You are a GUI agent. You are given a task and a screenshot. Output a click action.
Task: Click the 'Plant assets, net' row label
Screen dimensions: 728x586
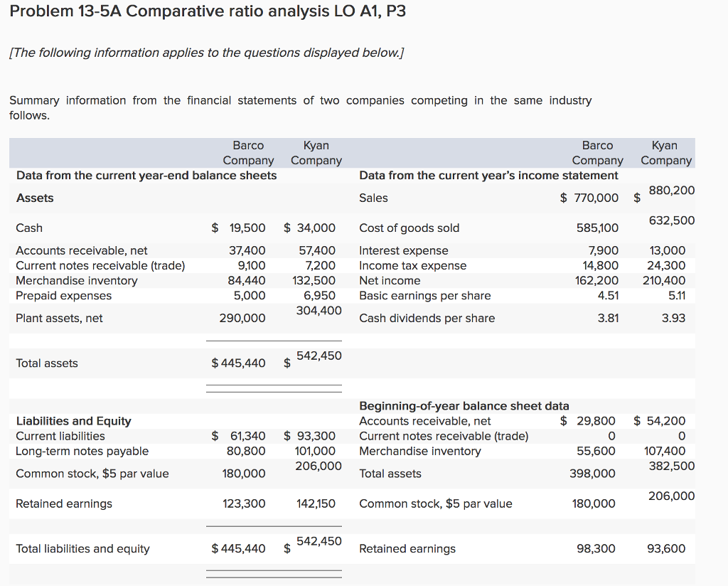click(x=59, y=318)
